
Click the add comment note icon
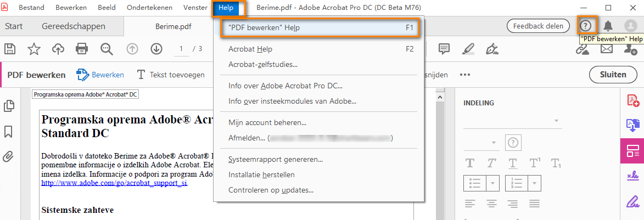pos(444,49)
